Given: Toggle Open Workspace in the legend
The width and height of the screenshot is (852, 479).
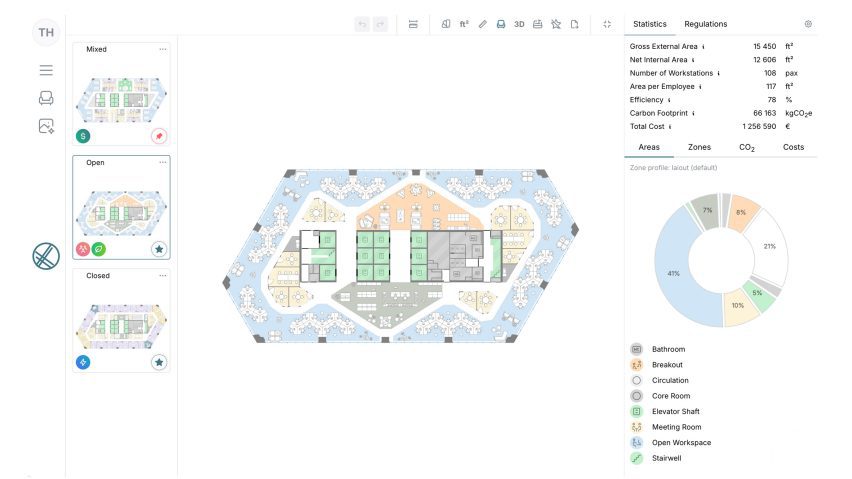Looking at the screenshot, I should point(671,443).
